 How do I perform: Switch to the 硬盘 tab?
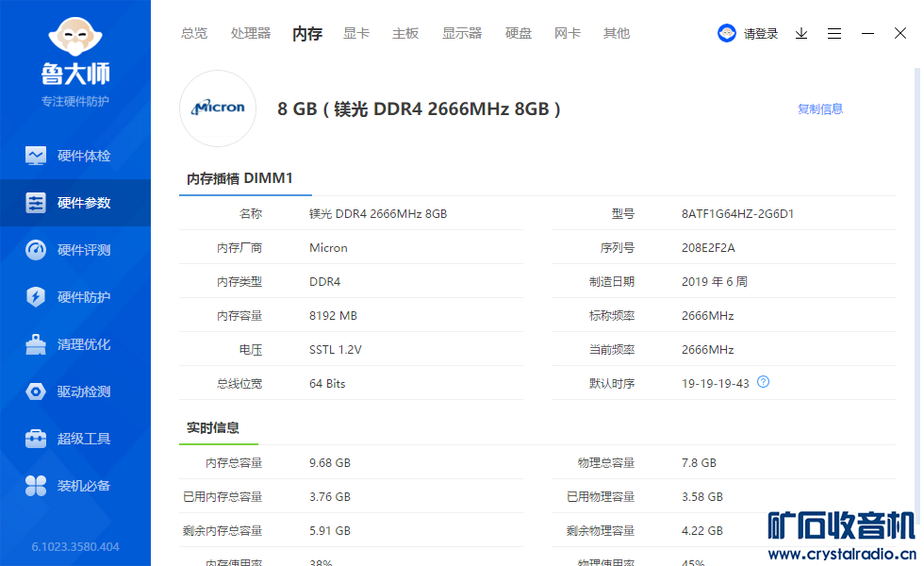coord(518,34)
